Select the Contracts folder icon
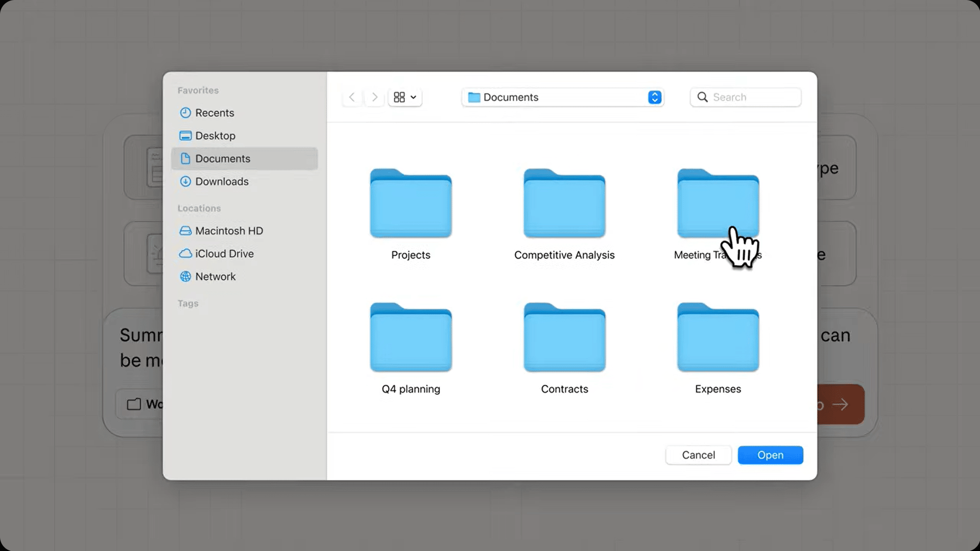Viewport: 980px width, 551px height. tap(564, 338)
